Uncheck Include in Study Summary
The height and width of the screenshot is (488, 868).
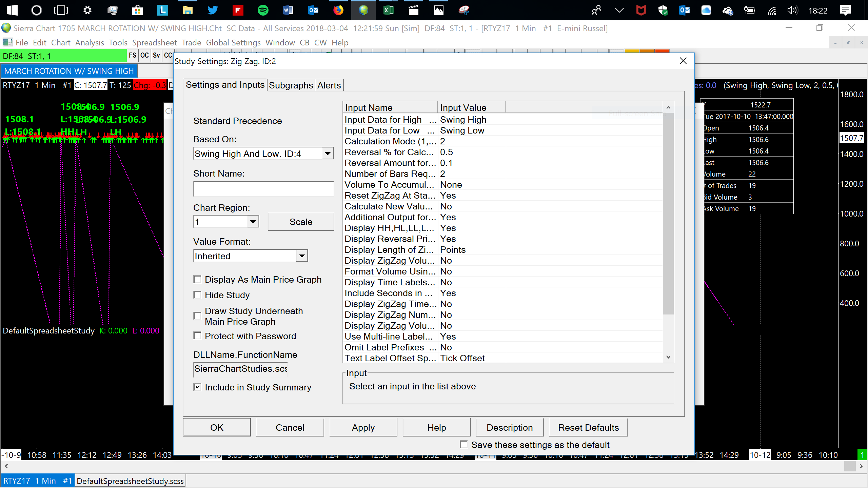[x=197, y=387]
